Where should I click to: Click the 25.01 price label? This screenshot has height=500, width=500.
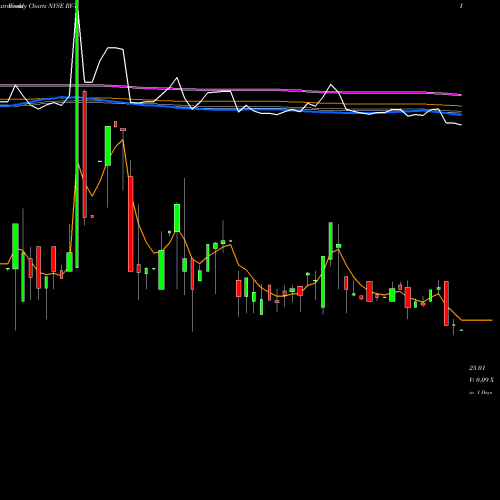coord(477,368)
